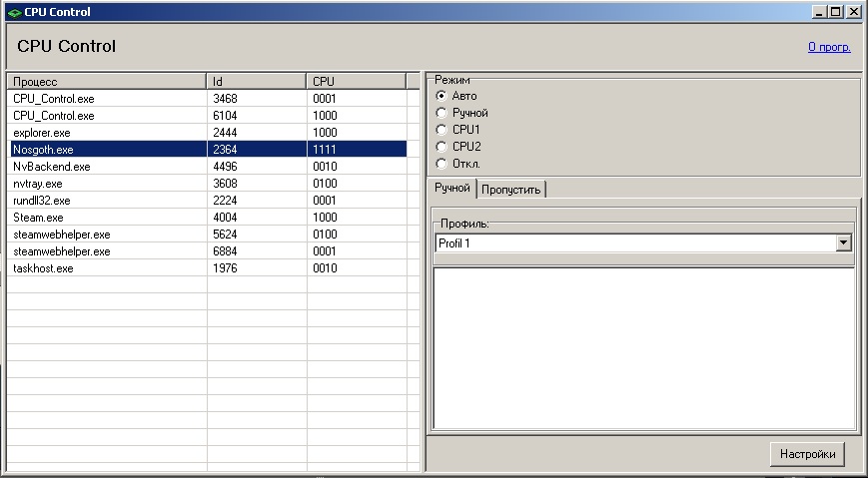Switch to the Ручной tab
This screenshot has height=478, width=868.
pos(452,188)
